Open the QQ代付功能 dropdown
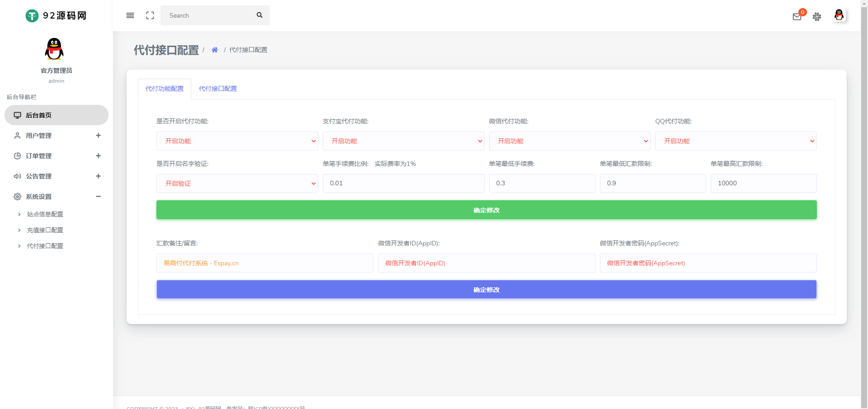The width and height of the screenshot is (868, 409). click(x=736, y=141)
